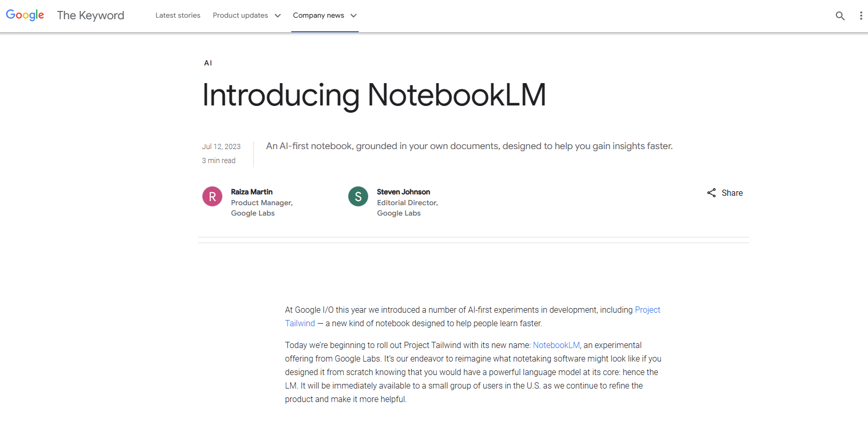Click the Share button label

[x=732, y=193]
